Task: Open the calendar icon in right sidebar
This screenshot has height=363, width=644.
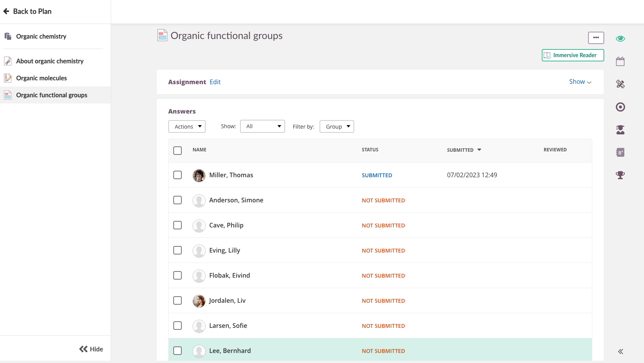Action: pyautogui.click(x=620, y=61)
